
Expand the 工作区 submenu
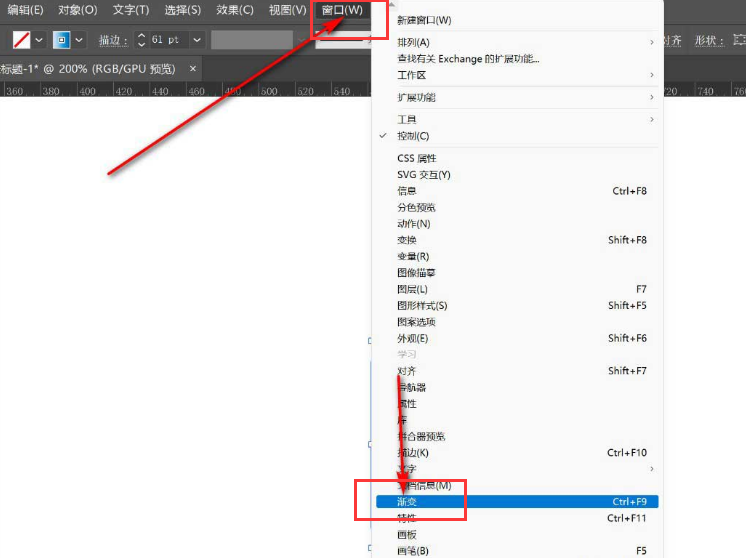pyautogui.click(x=517, y=75)
